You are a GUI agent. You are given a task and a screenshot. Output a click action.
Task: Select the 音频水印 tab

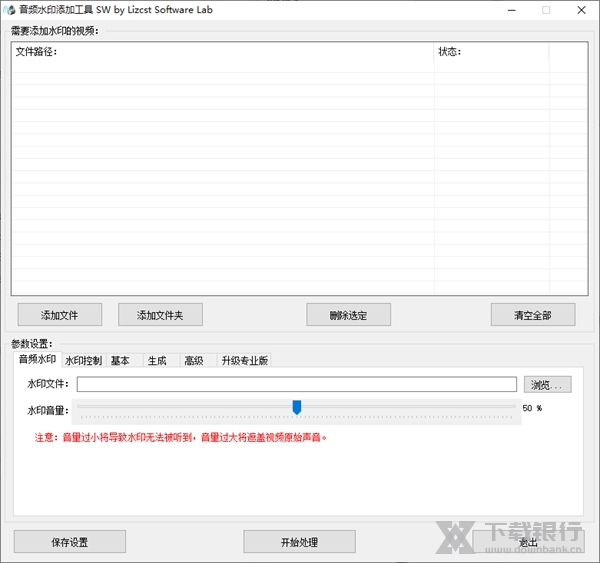(37, 359)
